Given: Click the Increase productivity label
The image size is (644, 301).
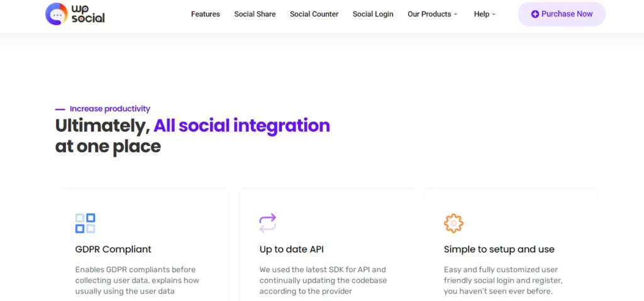Looking at the screenshot, I should click(x=109, y=109).
